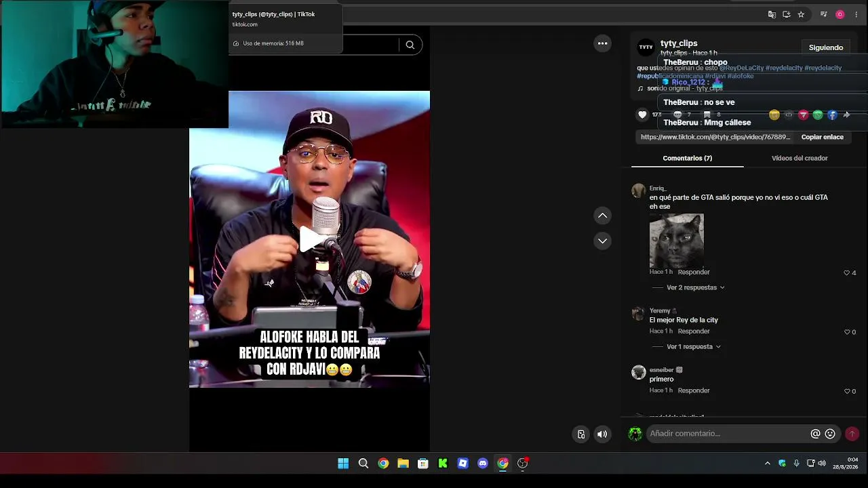Image resolution: width=868 pixels, height=488 pixels.
Task: Open Chrome profile avatar
Action: (840, 14)
